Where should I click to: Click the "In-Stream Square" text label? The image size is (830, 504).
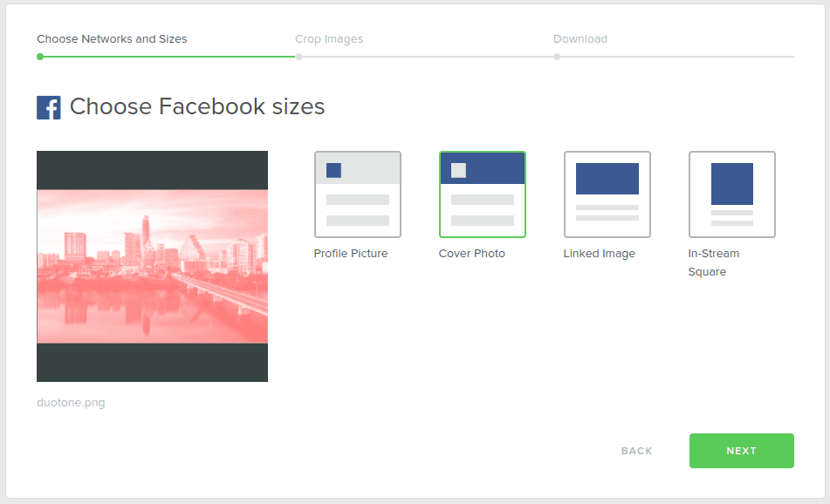tap(713, 262)
